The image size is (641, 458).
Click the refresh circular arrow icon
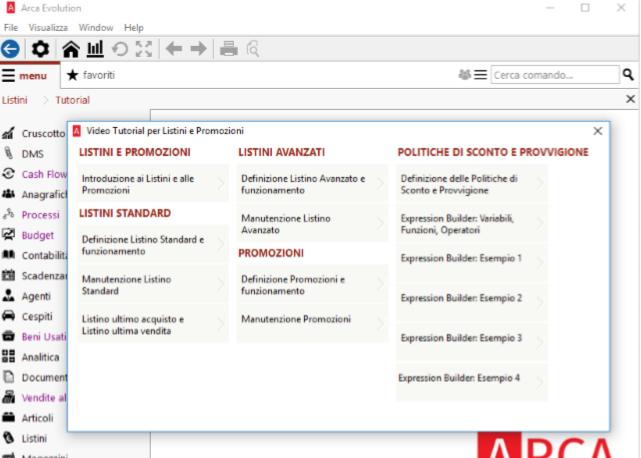click(x=120, y=49)
